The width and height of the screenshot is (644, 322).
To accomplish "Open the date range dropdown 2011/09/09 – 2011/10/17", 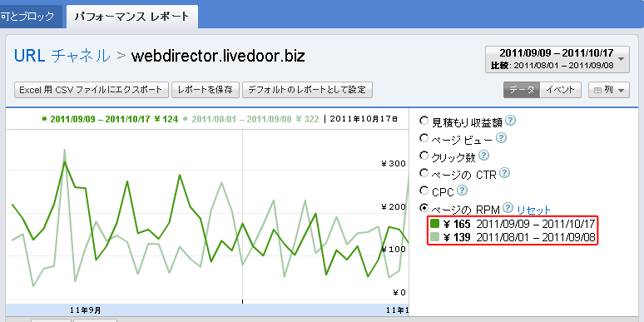I will coord(557,59).
